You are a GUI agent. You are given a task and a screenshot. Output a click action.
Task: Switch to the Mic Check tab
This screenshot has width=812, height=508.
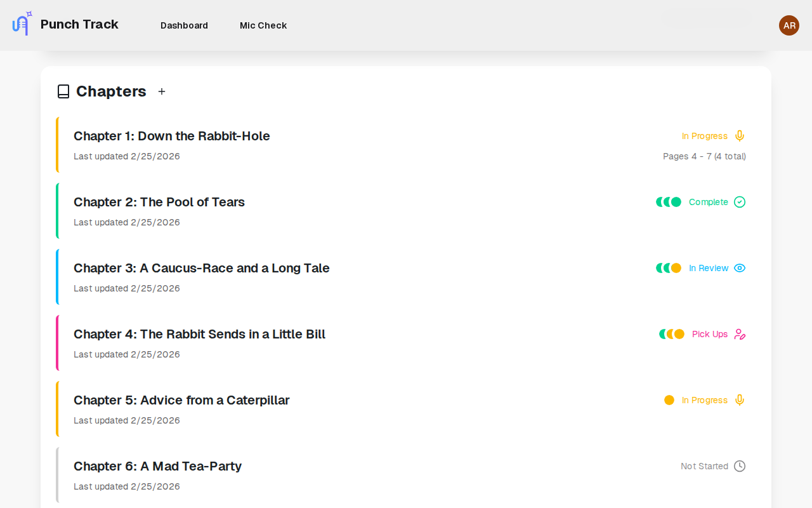pos(263,25)
